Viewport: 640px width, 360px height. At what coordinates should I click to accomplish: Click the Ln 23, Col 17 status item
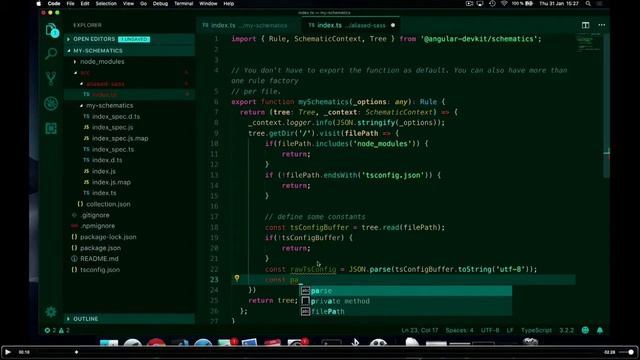(x=419, y=330)
